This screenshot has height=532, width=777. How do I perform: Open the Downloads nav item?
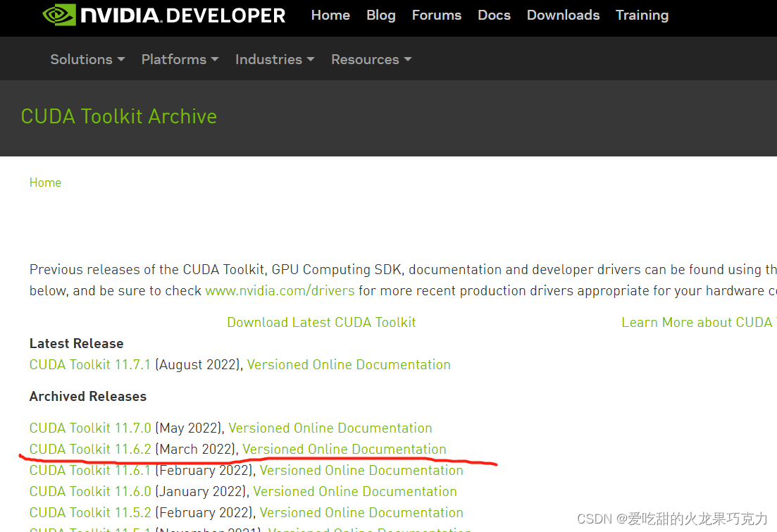(563, 16)
